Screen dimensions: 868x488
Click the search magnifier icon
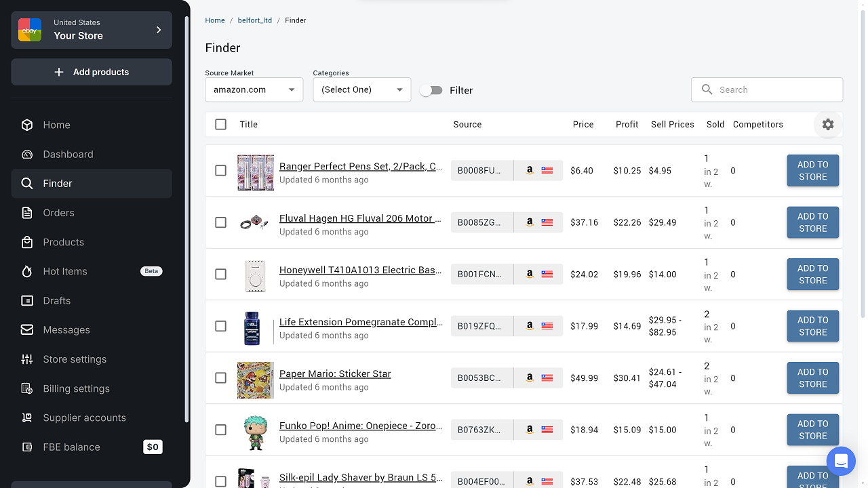pos(707,89)
